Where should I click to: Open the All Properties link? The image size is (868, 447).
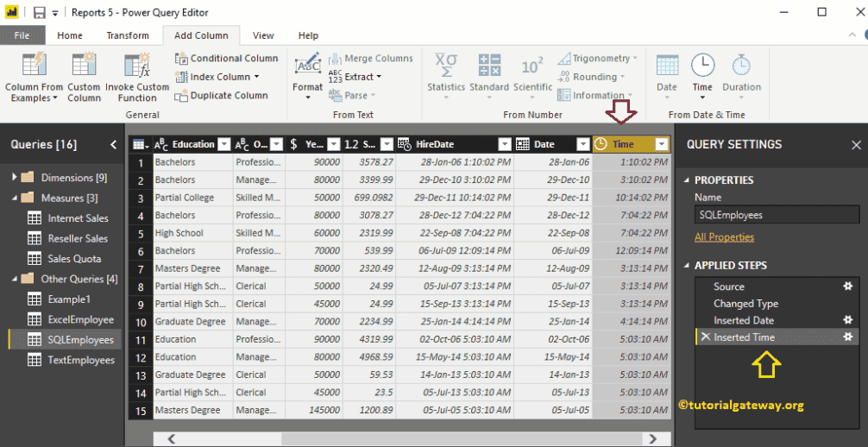[x=724, y=237]
